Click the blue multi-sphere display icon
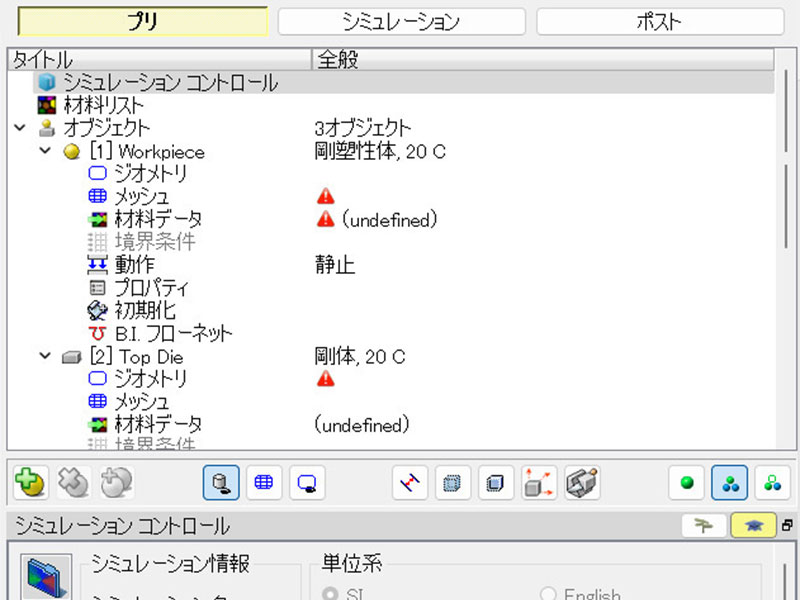The image size is (800, 600). pos(730,483)
